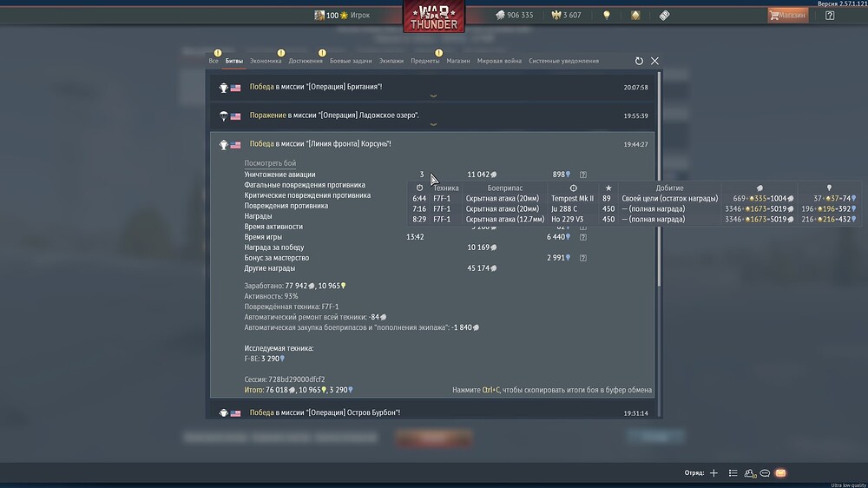This screenshot has width=868, height=488.
Task: Select the Уничтожение авиации row
Action: click(415, 175)
